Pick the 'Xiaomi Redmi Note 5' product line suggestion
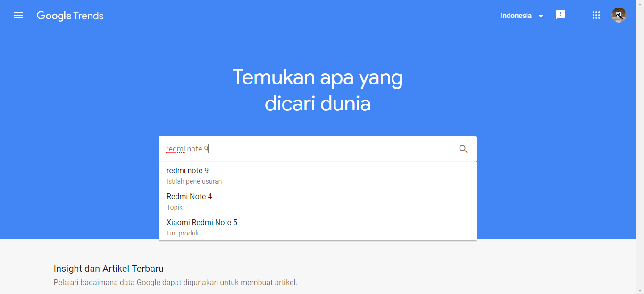The height and width of the screenshot is (294, 644). coord(318,227)
